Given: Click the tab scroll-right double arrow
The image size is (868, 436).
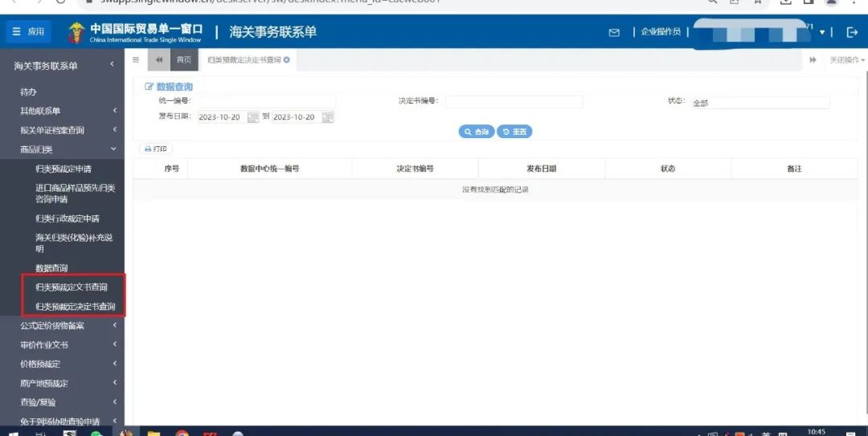Looking at the screenshot, I should tap(813, 59).
